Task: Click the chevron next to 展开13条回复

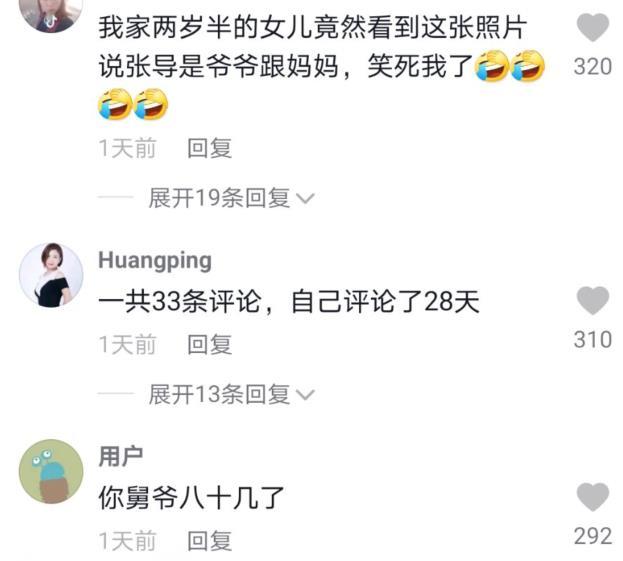Action: coord(306,395)
